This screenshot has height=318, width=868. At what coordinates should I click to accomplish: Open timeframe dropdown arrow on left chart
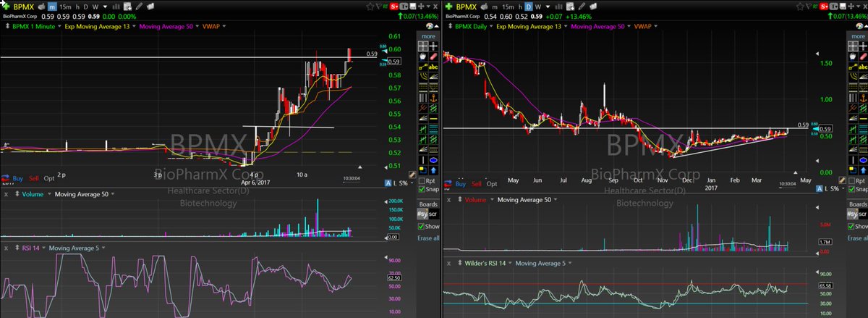click(x=105, y=7)
